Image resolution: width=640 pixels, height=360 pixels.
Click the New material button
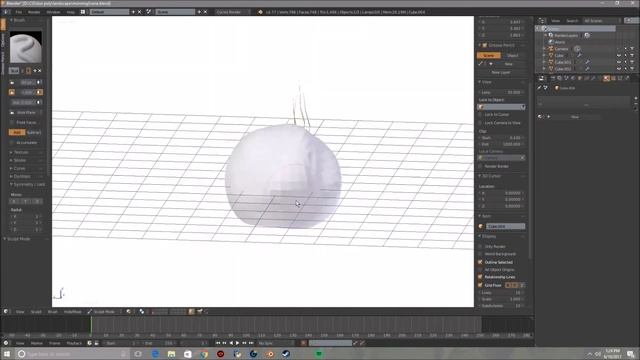pos(575,117)
